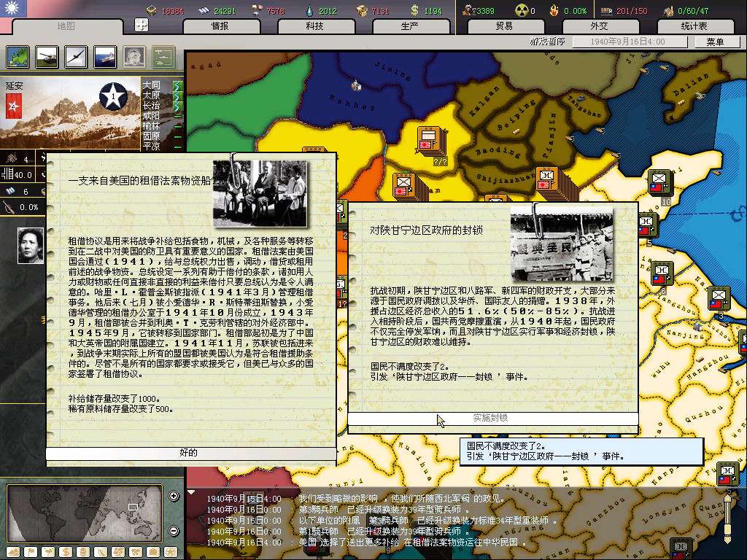Click the metal bars icon showing 24291
The height and width of the screenshot is (560, 747).
click(204, 10)
